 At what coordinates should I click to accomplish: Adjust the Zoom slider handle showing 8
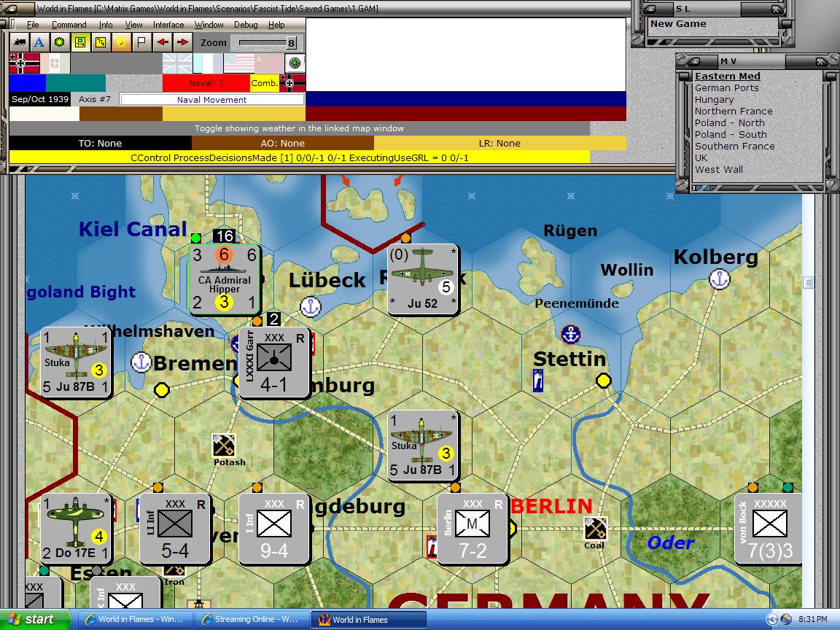(291, 44)
